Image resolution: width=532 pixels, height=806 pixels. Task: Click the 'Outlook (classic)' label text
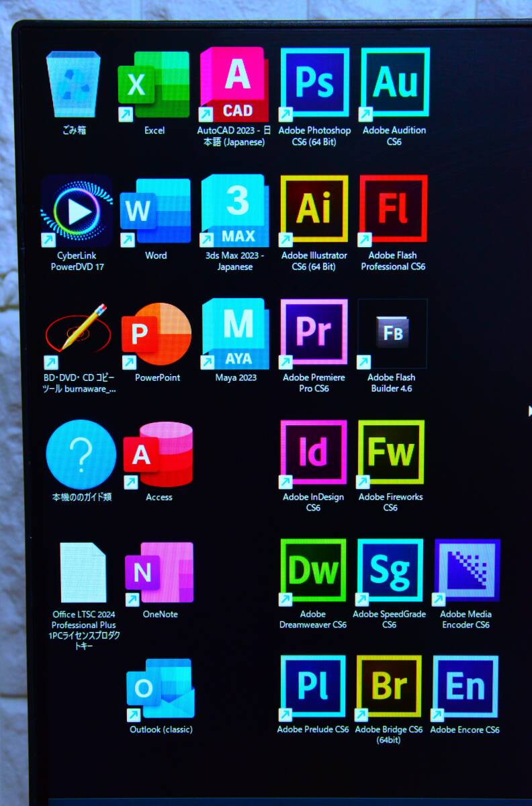161,729
